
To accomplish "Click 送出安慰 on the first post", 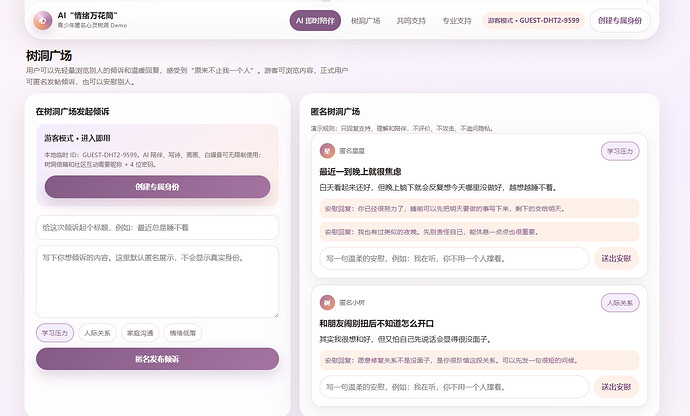I will [x=616, y=258].
